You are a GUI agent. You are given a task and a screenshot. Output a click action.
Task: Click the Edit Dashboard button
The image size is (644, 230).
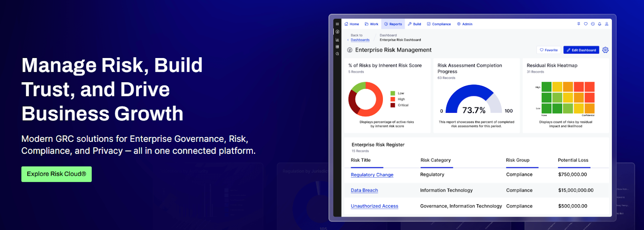pyautogui.click(x=581, y=50)
